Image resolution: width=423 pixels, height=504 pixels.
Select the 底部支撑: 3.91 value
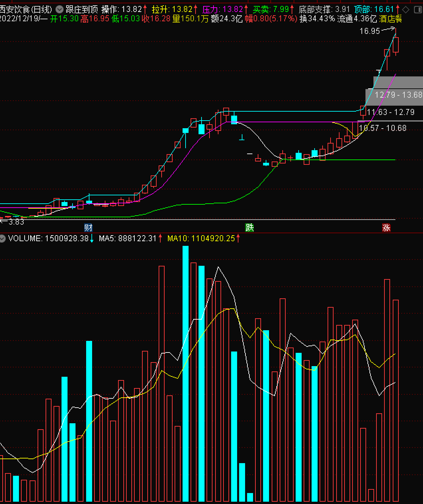coord(324,9)
